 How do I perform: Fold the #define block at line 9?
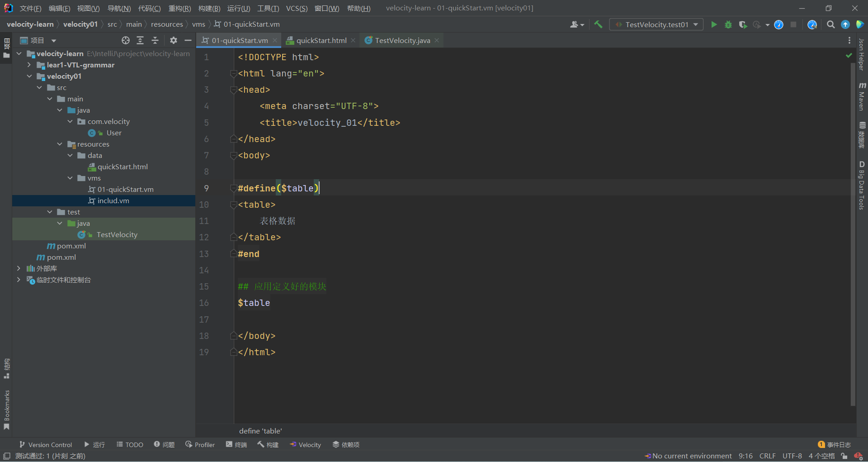(234, 188)
